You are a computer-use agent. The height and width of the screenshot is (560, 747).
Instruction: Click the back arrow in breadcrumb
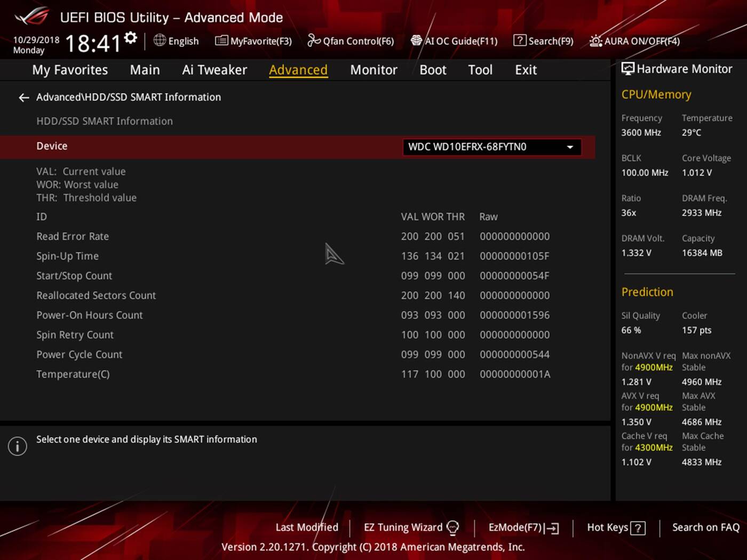(23, 98)
